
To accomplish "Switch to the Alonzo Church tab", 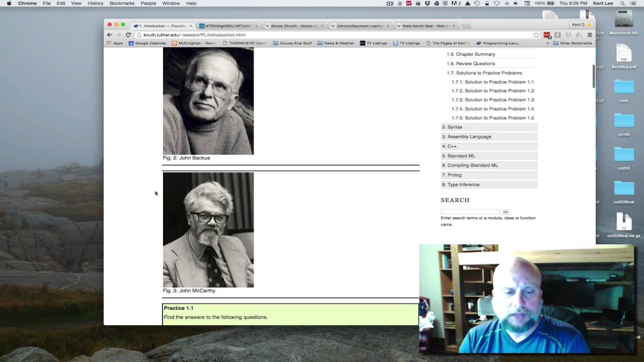I will [x=294, y=26].
